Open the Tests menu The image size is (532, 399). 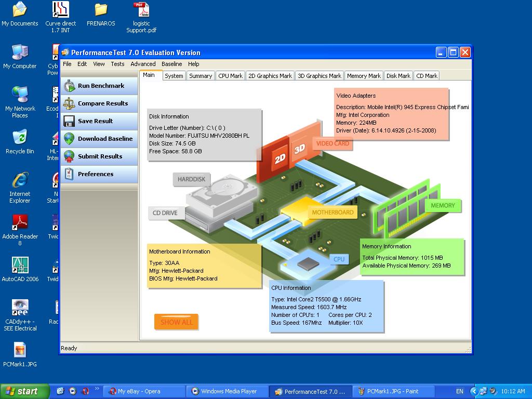coord(117,64)
